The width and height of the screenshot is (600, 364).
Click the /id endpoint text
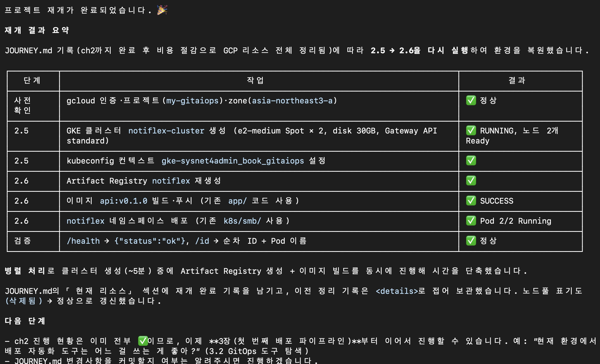pyautogui.click(x=202, y=241)
